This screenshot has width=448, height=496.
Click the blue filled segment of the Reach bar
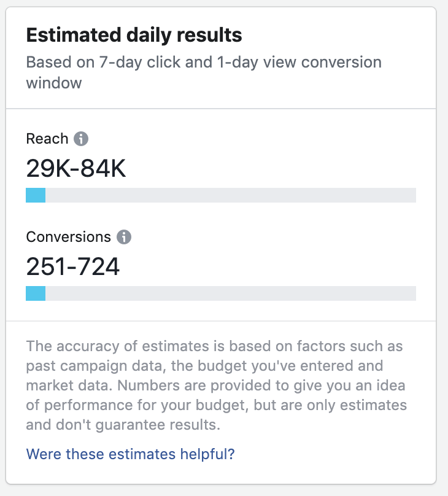click(36, 195)
